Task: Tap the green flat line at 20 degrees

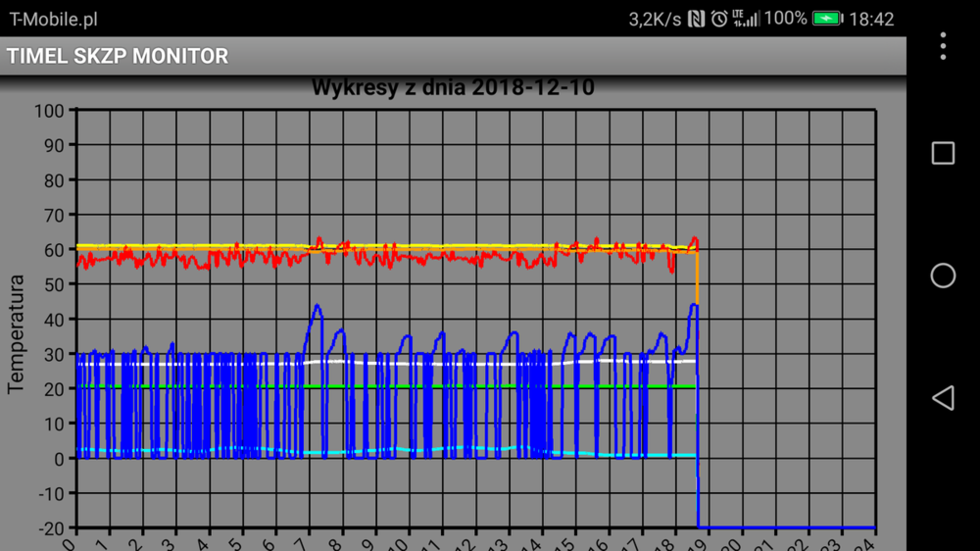Action: click(385, 386)
